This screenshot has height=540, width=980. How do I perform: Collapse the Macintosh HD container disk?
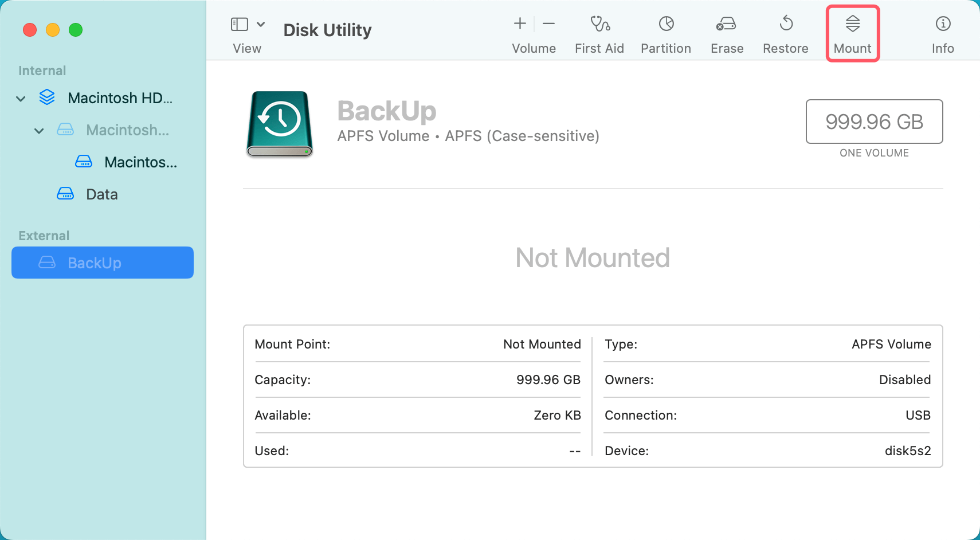[21, 99]
